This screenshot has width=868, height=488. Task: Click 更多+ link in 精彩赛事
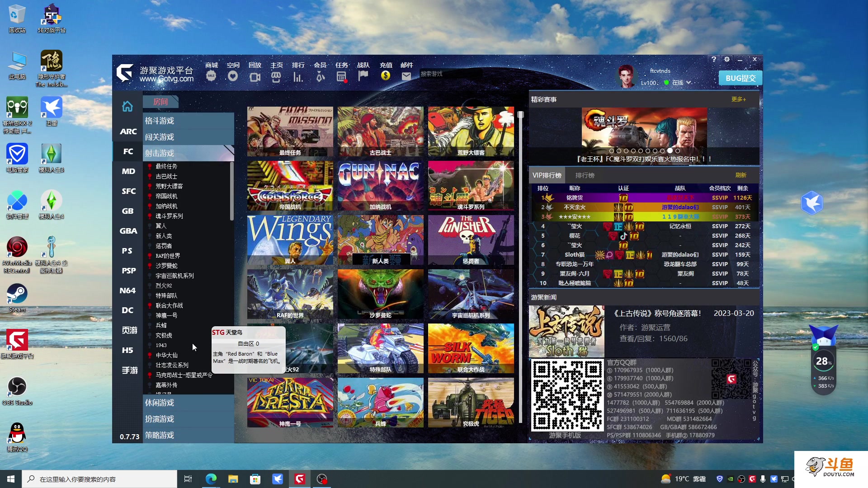point(739,99)
